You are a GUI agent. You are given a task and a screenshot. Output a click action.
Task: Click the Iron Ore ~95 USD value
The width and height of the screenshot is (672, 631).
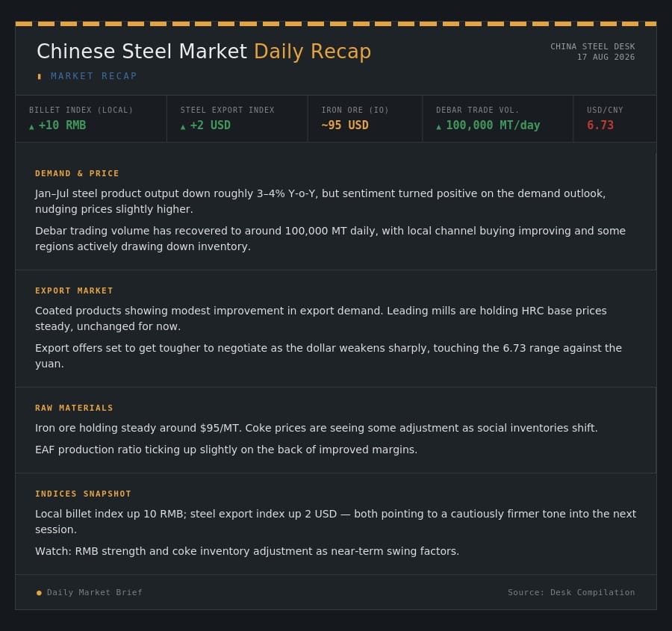pos(345,125)
